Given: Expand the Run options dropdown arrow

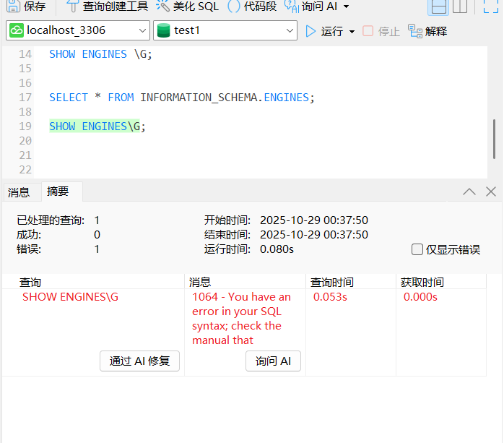Looking at the screenshot, I should [352, 32].
